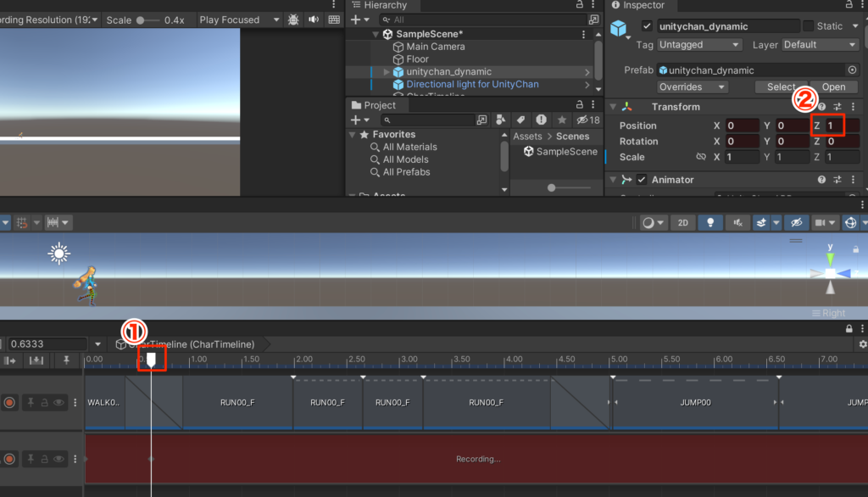868x497 pixels.
Task: Open the Layer dropdown showing Default
Action: point(821,45)
